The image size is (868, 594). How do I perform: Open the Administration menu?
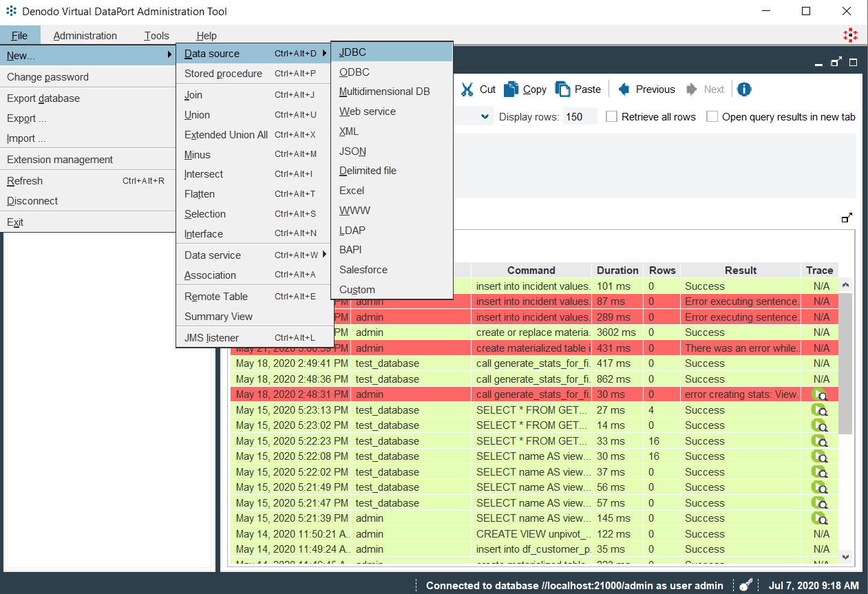point(85,36)
